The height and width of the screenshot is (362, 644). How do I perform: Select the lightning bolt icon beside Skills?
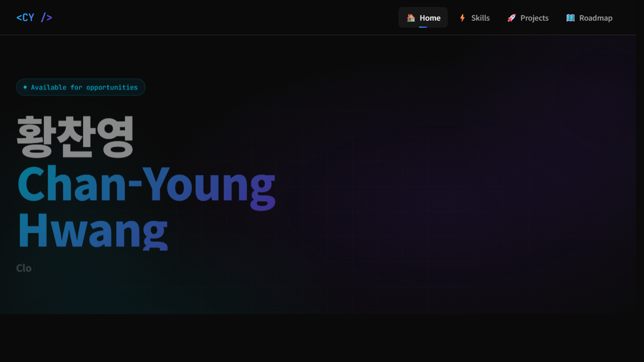coord(462,18)
